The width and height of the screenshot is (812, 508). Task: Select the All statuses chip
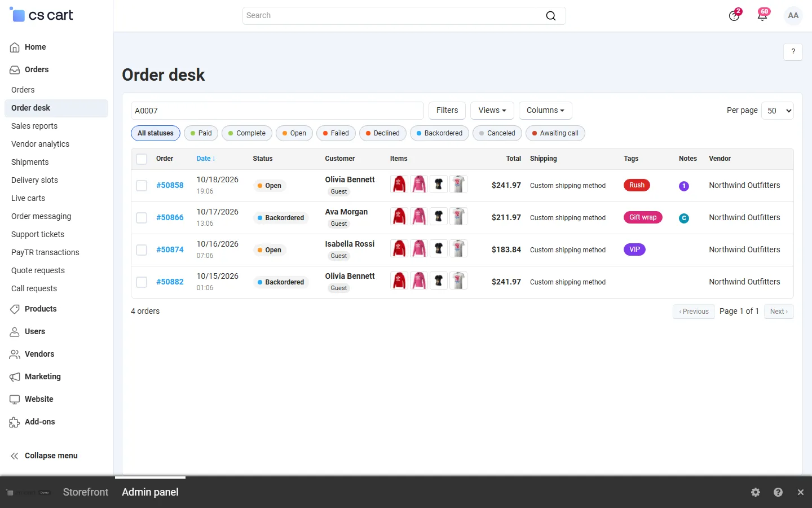pos(156,133)
